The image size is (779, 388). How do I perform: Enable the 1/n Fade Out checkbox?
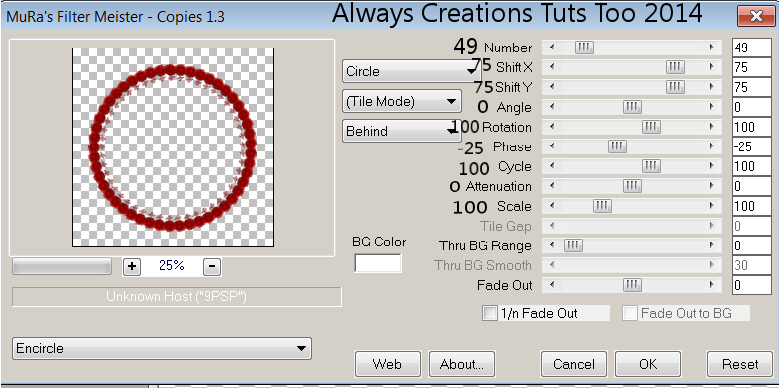[x=489, y=313]
